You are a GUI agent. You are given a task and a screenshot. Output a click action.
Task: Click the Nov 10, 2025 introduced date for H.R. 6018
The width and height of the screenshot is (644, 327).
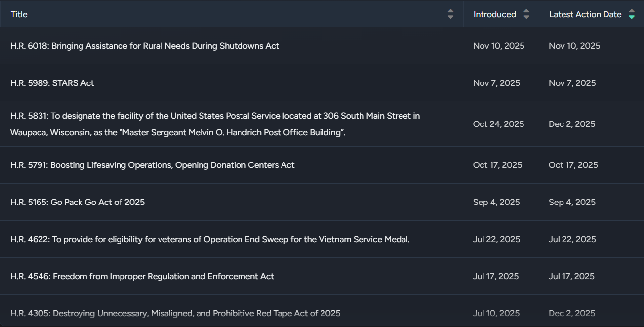tap(498, 46)
